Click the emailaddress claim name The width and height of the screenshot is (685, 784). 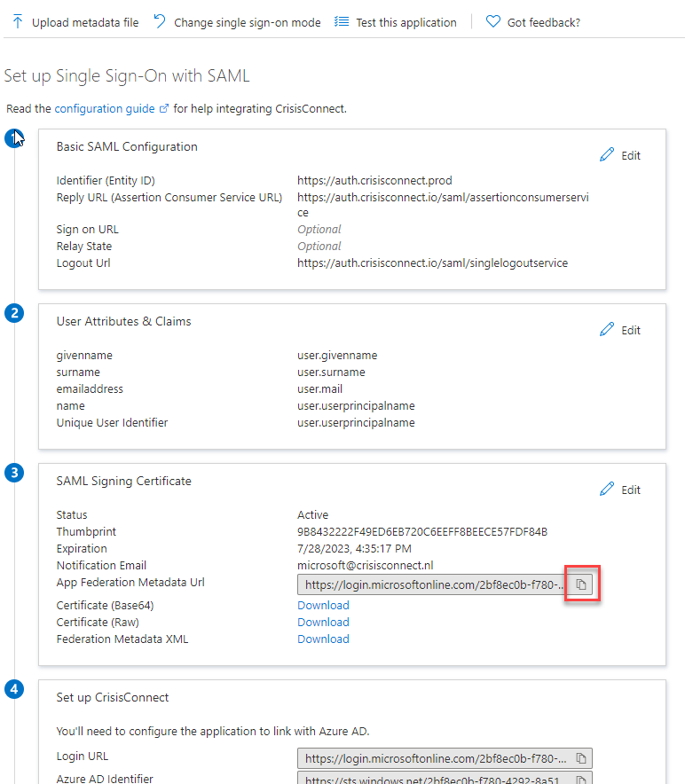pyautogui.click(x=90, y=389)
